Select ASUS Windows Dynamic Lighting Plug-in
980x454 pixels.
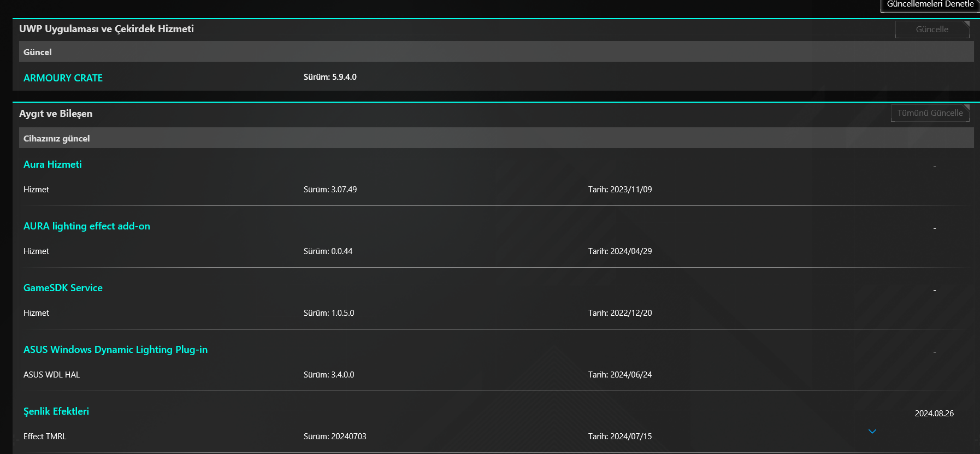tap(115, 350)
